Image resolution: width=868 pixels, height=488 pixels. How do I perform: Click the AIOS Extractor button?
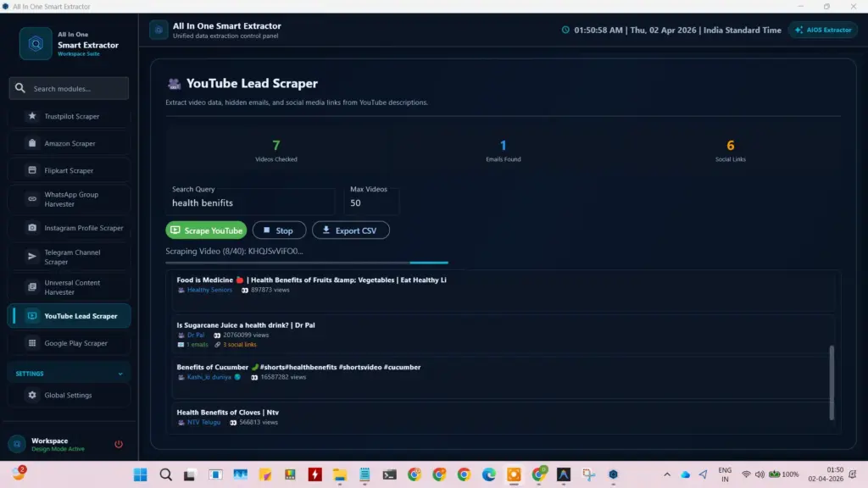823,30
